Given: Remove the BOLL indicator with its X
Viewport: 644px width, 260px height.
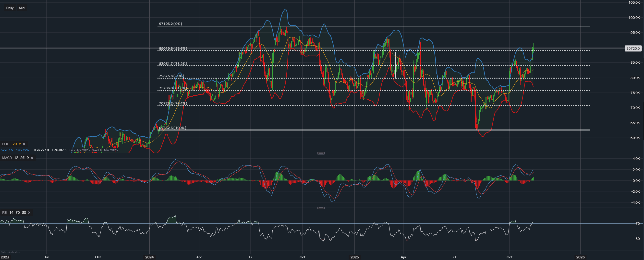Looking at the screenshot, I should tap(24, 144).
